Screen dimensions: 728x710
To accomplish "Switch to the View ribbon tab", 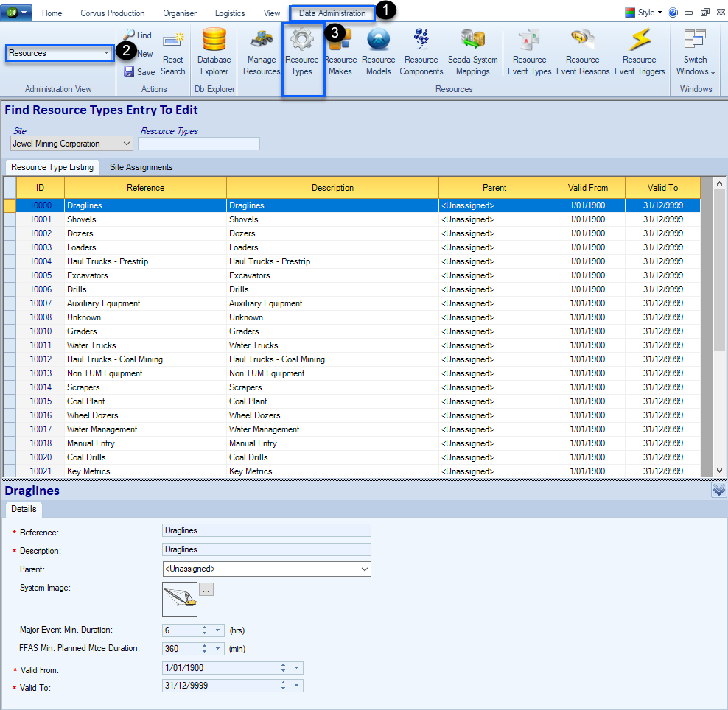I will [x=272, y=13].
